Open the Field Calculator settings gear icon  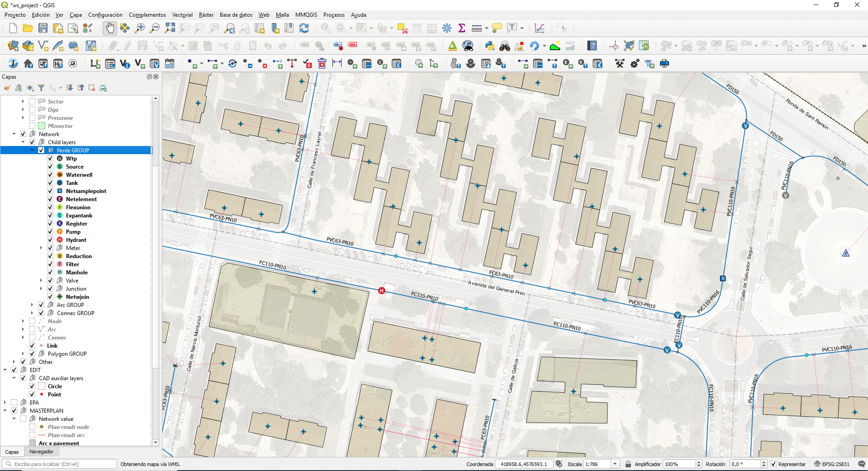tap(447, 28)
